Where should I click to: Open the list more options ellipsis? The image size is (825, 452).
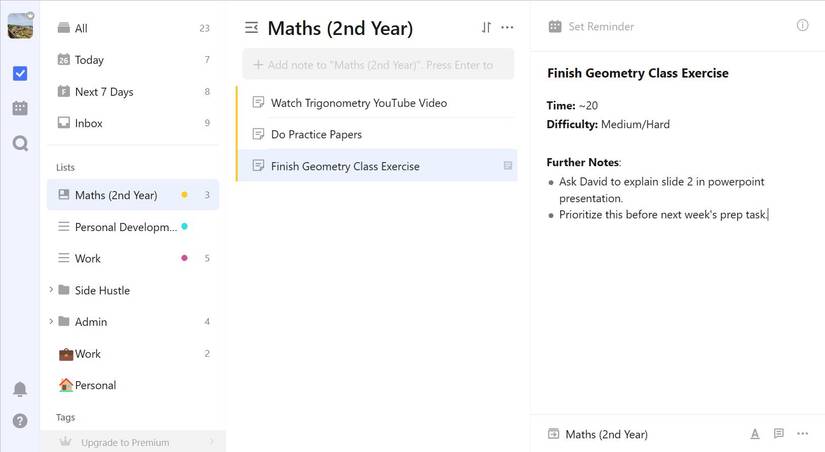click(507, 27)
